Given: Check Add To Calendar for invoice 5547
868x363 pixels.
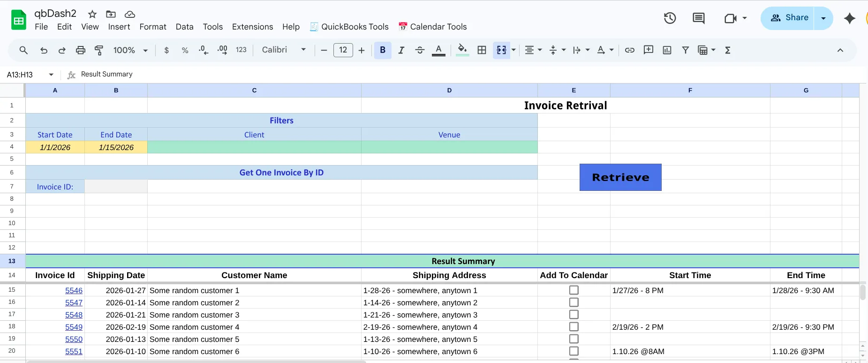Looking at the screenshot, I should (574, 302).
